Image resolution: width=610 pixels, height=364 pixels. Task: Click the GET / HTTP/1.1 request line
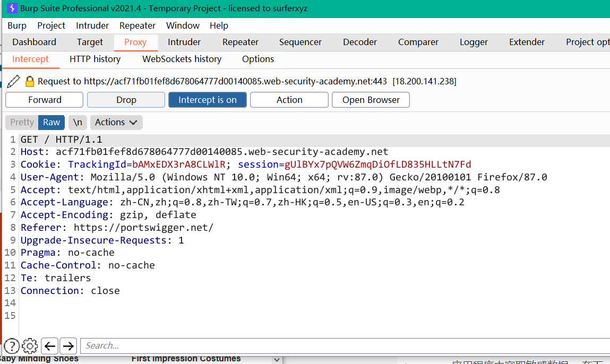coord(62,140)
